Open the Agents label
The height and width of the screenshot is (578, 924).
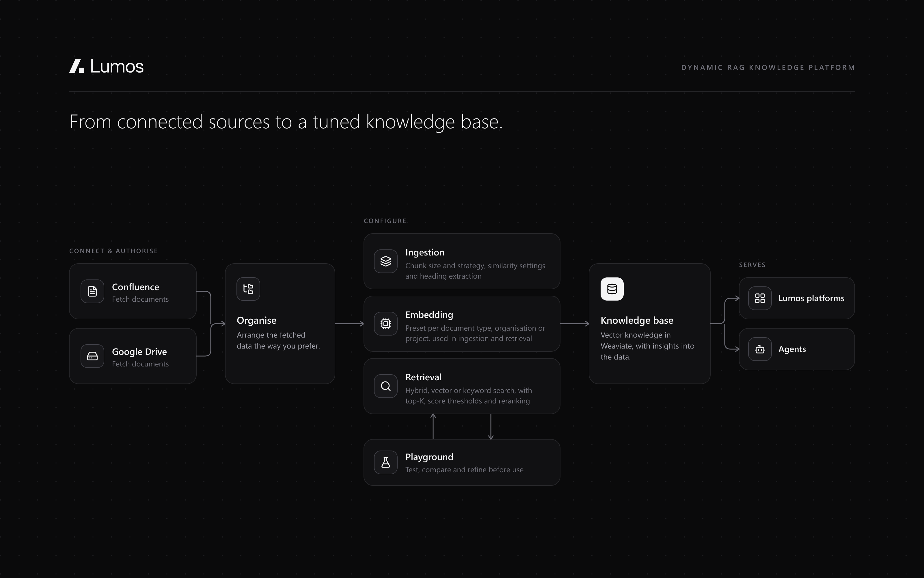click(792, 349)
